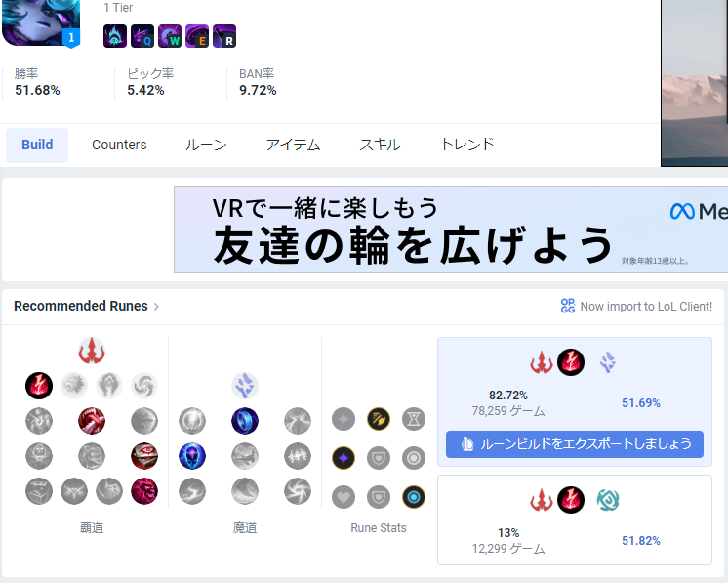Click the E ability skill icon
Screen dimensions: 728x583
pyautogui.click(x=197, y=36)
